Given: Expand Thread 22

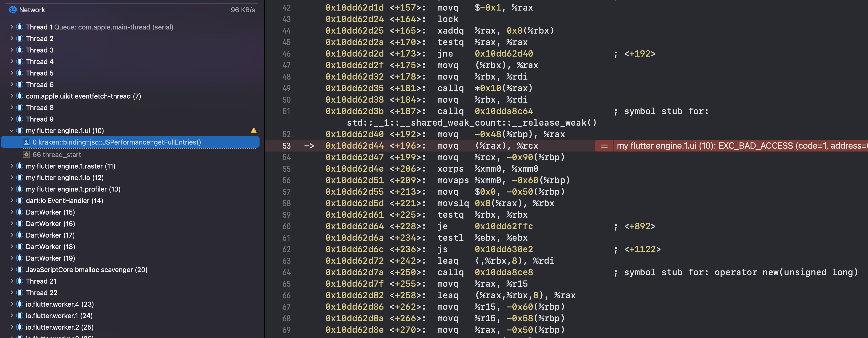Looking at the screenshot, I should click(12, 292).
